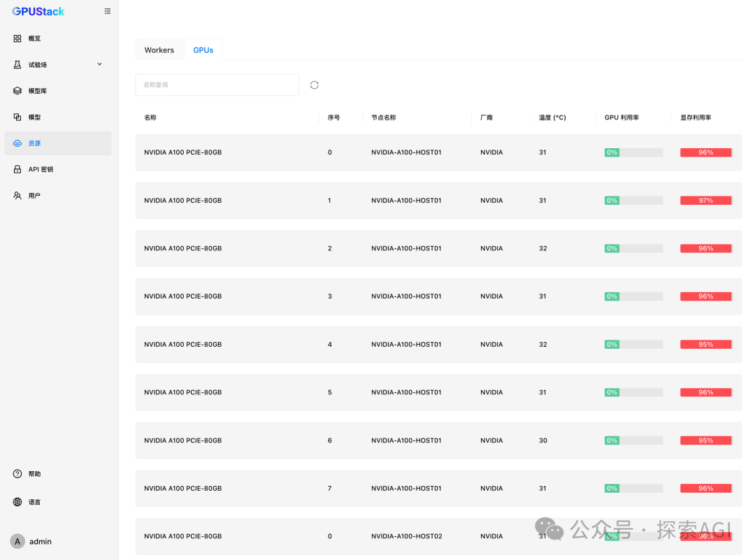Click the 帮助 question mark icon
The width and height of the screenshot is (755, 560).
pyautogui.click(x=17, y=474)
